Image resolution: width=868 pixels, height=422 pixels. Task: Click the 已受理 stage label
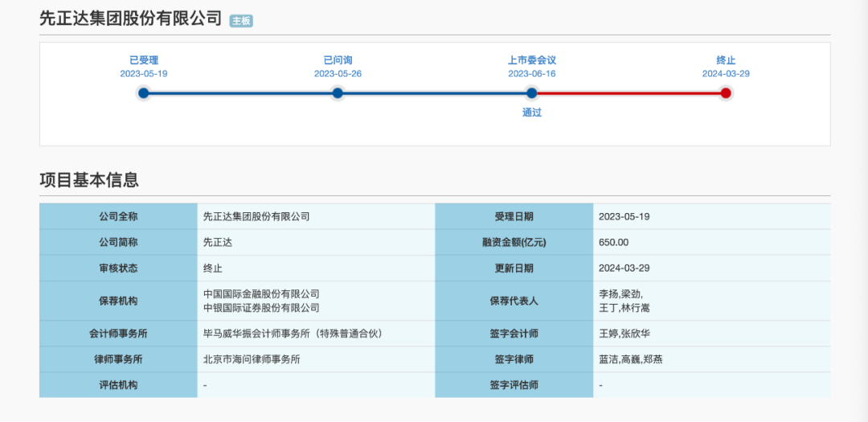click(x=143, y=60)
